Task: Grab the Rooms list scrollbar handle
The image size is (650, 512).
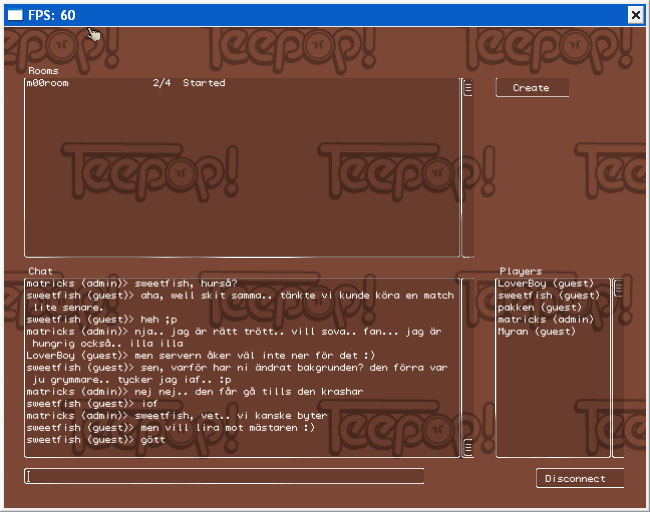Action: pos(468,87)
